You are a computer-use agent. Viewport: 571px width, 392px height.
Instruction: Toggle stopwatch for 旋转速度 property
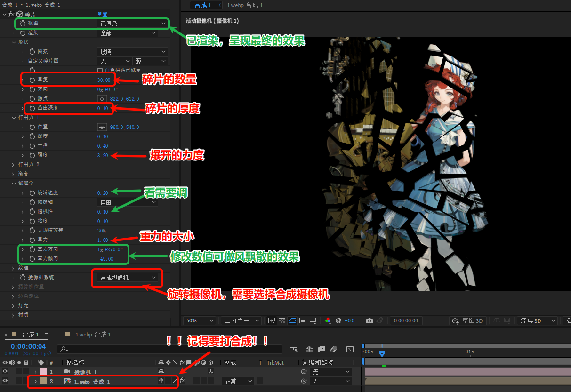[32, 193]
